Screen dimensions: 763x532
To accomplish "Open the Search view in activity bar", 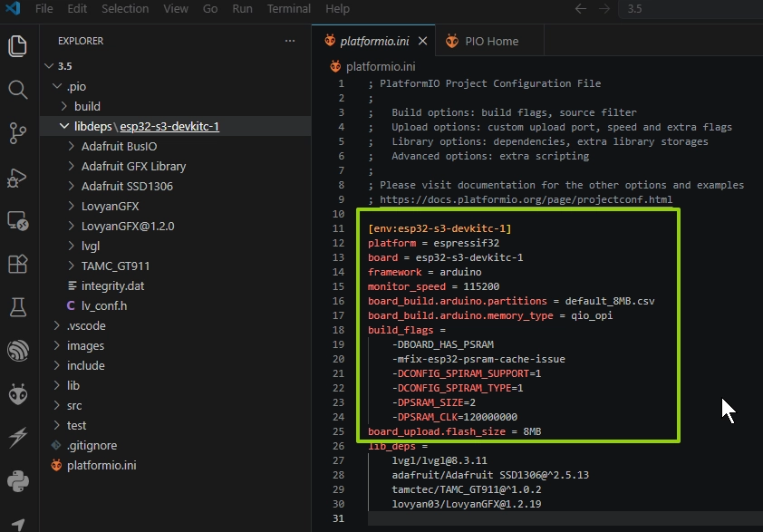I will pos(18,90).
